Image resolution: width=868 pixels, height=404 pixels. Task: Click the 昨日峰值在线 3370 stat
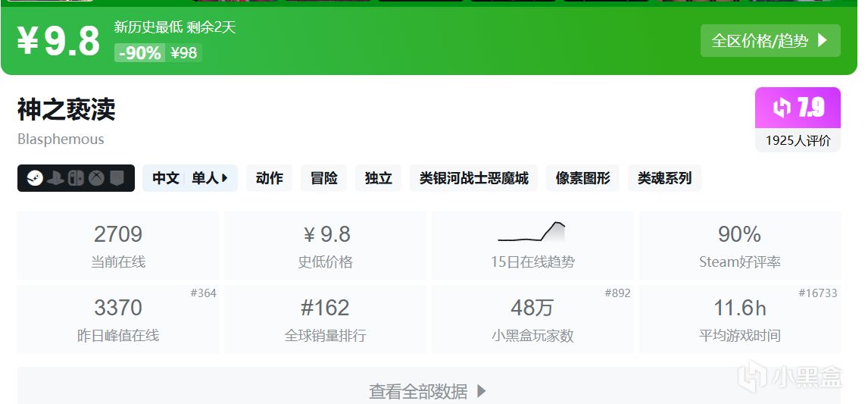coord(118,318)
